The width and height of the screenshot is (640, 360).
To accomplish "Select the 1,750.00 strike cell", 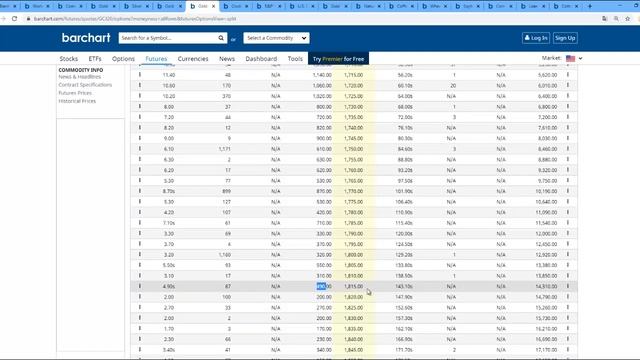I will pyautogui.click(x=353, y=149).
